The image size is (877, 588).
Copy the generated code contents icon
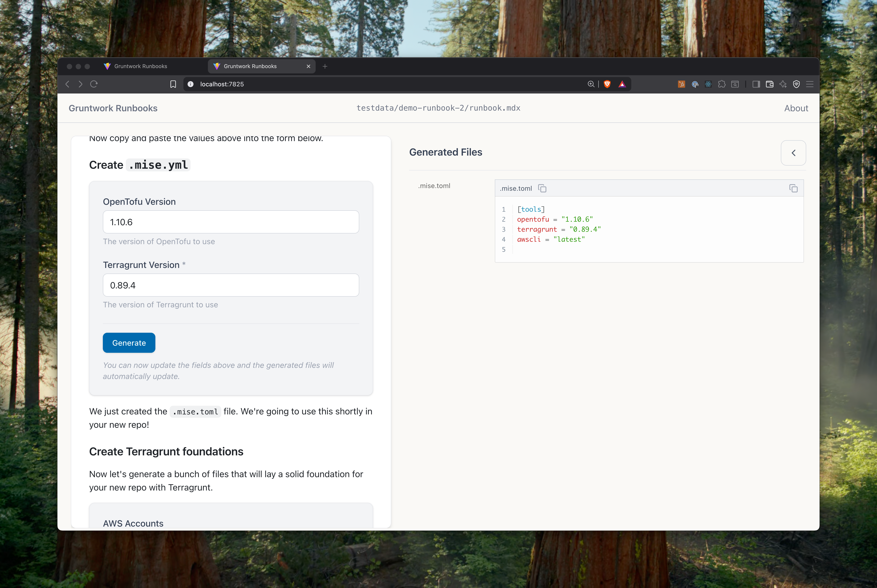(x=793, y=188)
